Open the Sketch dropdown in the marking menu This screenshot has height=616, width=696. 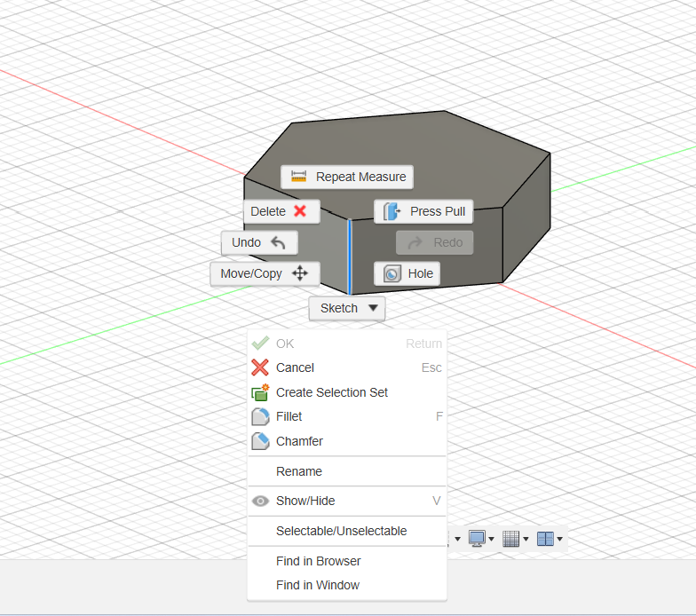(x=347, y=308)
